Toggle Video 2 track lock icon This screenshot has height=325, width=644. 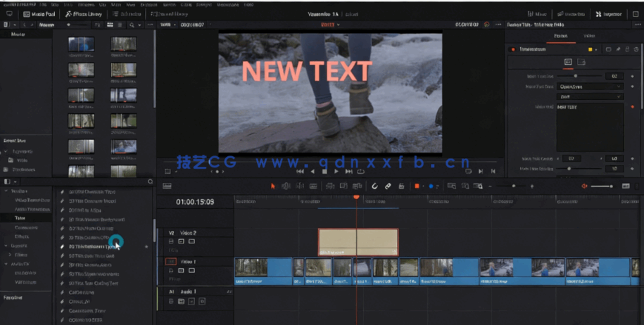coord(171,241)
